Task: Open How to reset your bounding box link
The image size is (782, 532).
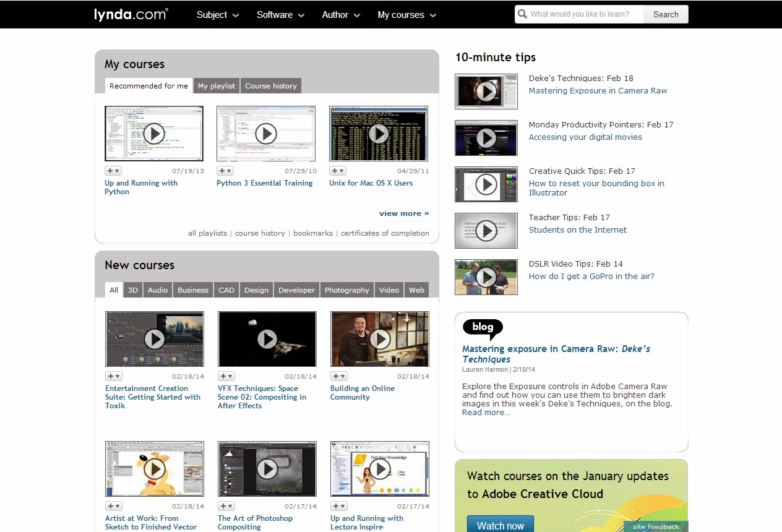Action: pyautogui.click(x=596, y=188)
